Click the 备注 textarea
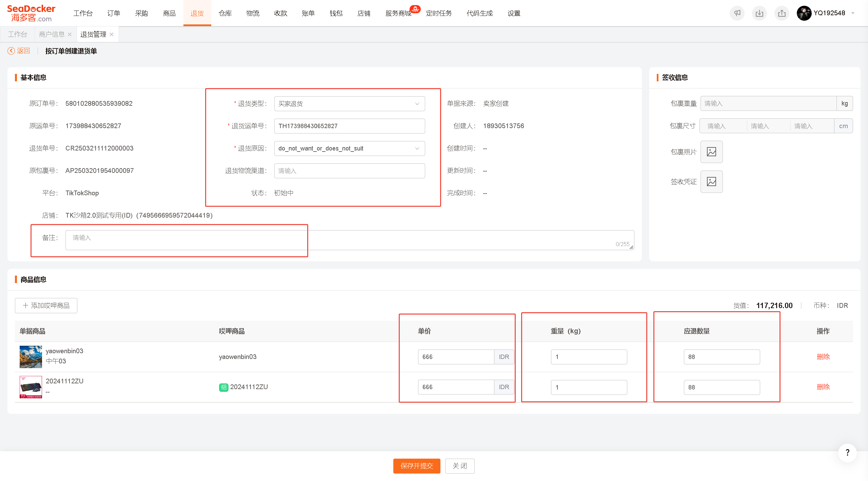 [x=350, y=240]
